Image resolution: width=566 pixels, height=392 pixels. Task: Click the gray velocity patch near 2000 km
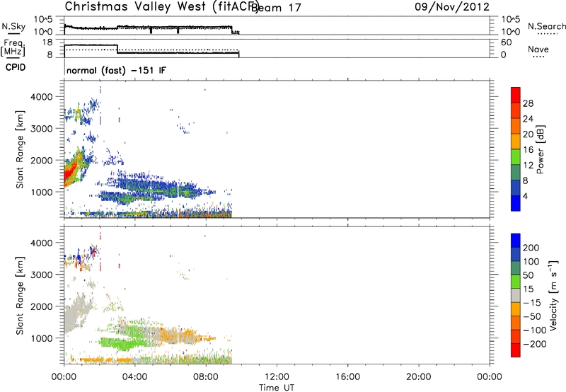click(76, 312)
